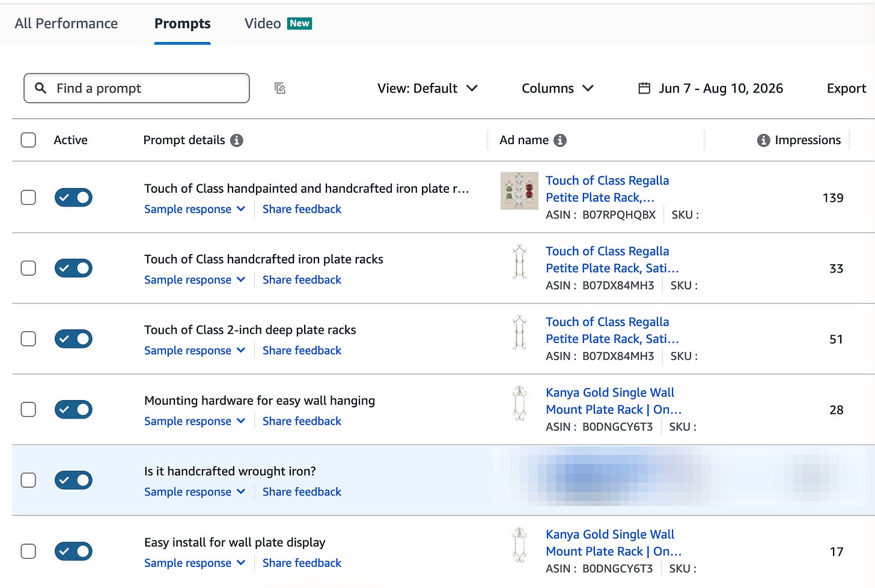
Task: Open the thumbnail in the 2-inch deep plate racks row
Action: click(519, 332)
